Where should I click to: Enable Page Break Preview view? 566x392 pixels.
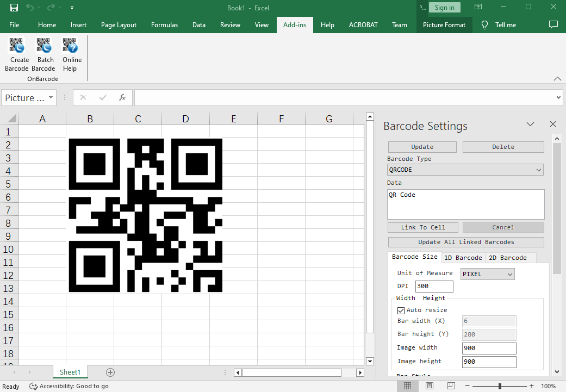(x=451, y=385)
